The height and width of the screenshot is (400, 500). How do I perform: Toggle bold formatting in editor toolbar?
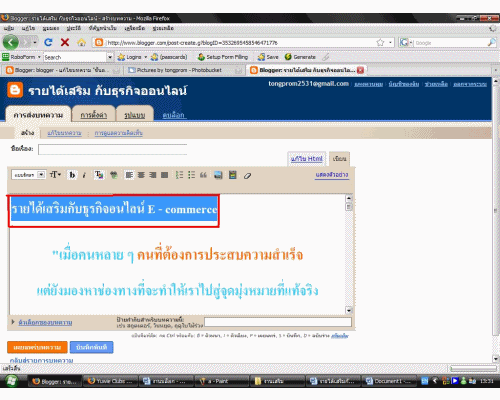[x=72, y=175]
